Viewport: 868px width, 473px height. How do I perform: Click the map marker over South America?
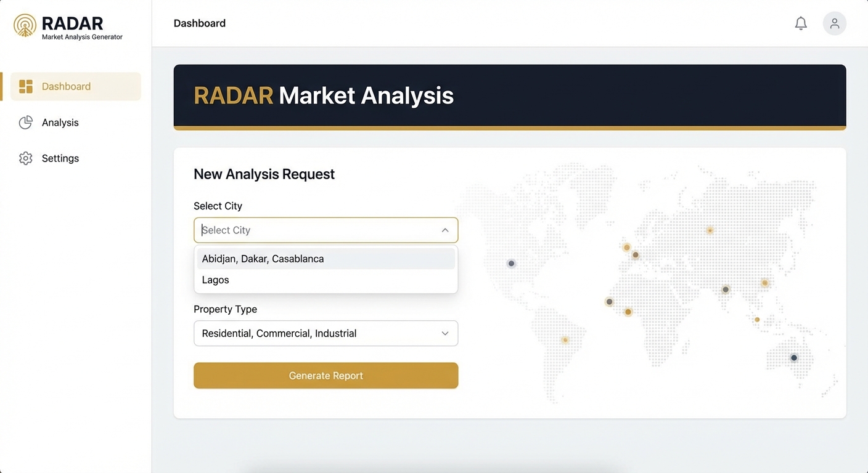(x=565, y=340)
